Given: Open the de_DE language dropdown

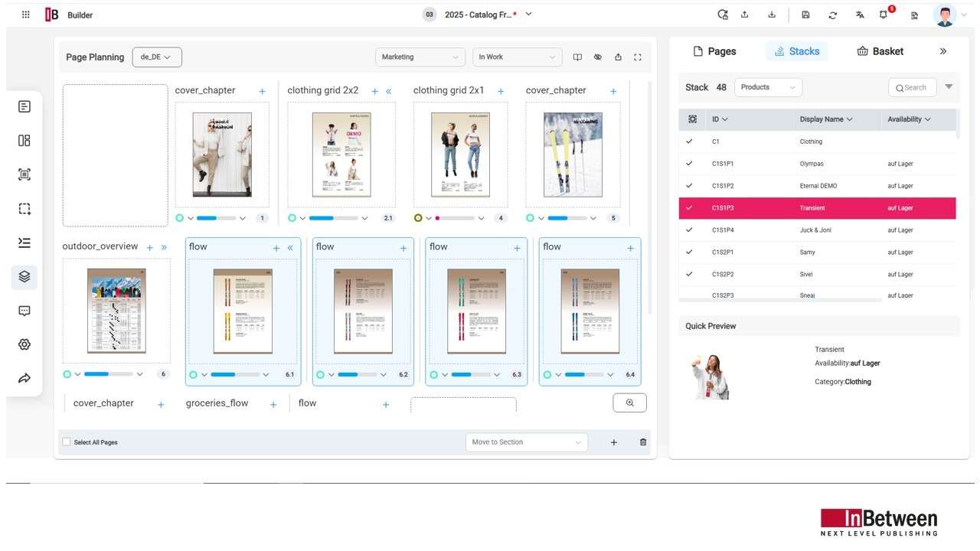Looking at the screenshot, I should 156,57.
